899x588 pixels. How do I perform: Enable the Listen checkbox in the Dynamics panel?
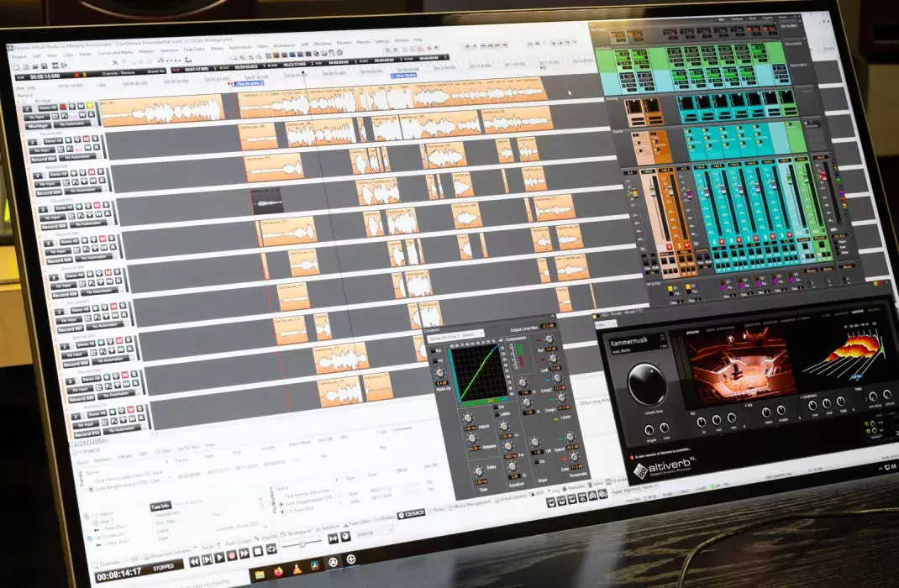tap(497, 414)
